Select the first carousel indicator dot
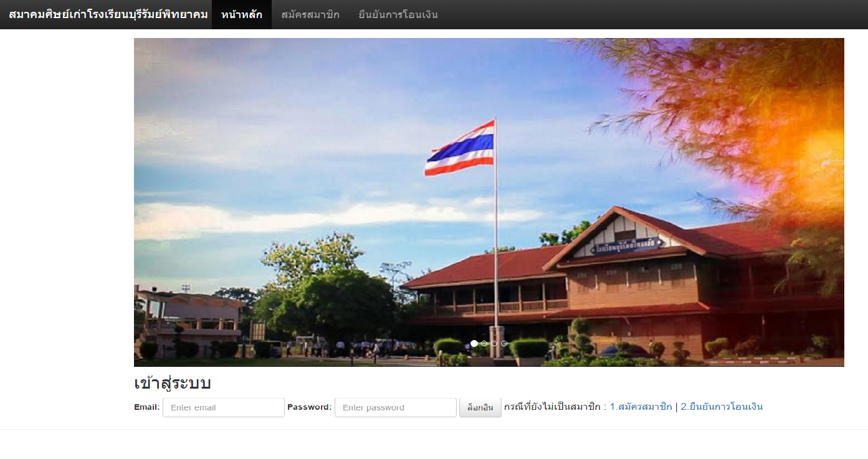868x459 pixels. [x=474, y=343]
